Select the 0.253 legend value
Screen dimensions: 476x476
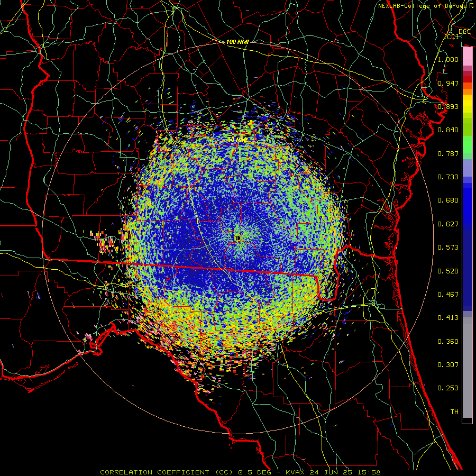pyautogui.click(x=448, y=388)
